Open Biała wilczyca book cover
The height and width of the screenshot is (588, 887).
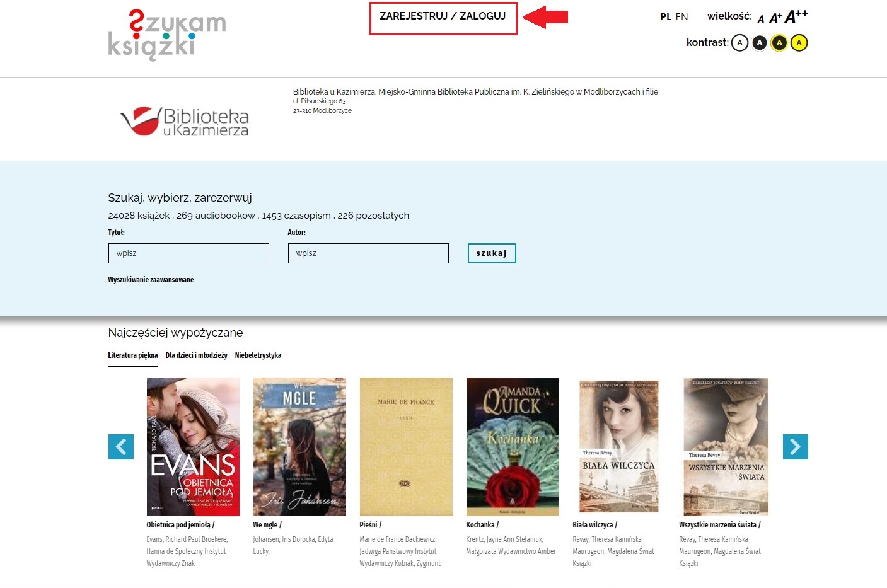click(x=619, y=447)
